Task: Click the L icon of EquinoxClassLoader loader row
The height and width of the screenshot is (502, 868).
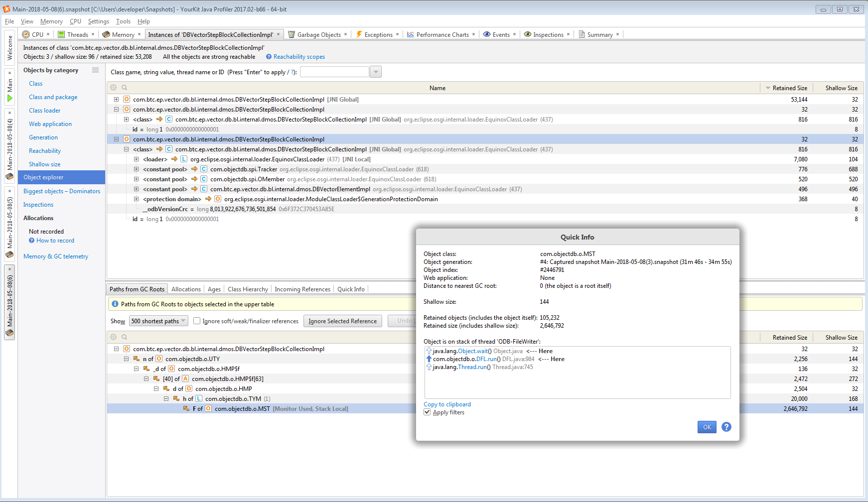Action: (x=184, y=159)
